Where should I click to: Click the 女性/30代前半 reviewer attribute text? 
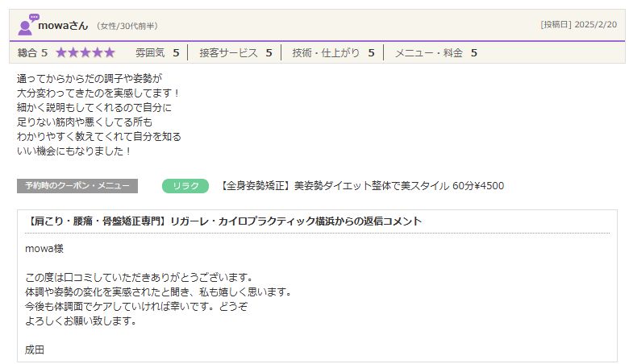click(127, 27)
